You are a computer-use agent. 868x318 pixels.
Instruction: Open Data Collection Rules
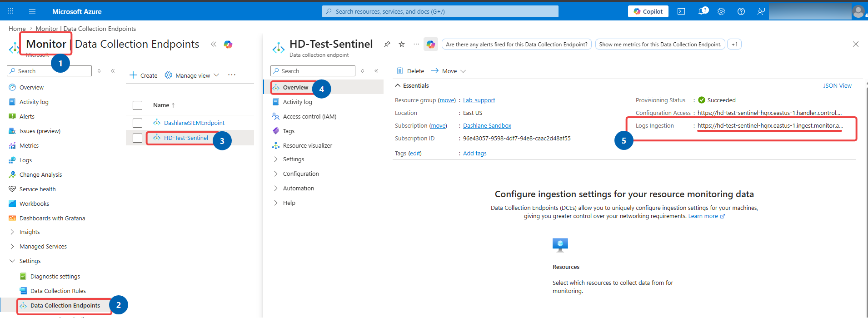[58, 291]
